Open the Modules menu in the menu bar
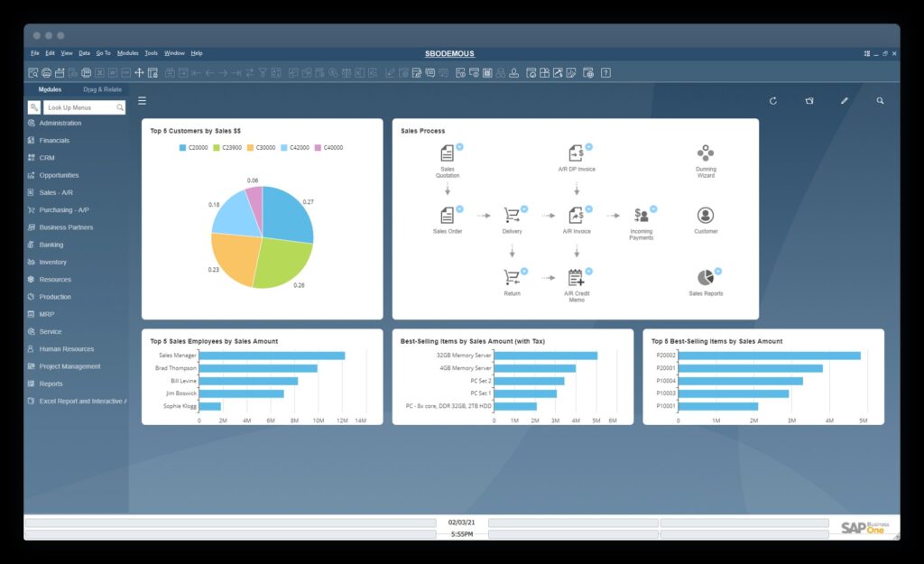924x564 pixels. [127, 52]
